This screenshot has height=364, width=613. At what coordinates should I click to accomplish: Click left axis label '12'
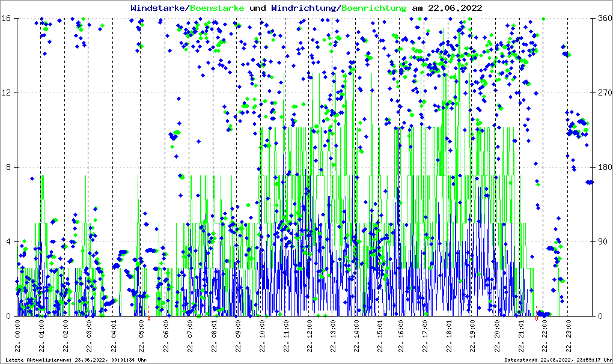coord(5,93)
